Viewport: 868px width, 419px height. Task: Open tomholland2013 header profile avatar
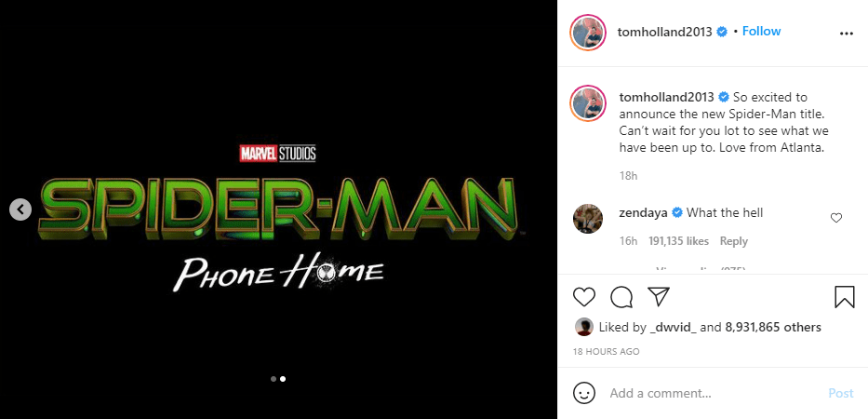587,34
